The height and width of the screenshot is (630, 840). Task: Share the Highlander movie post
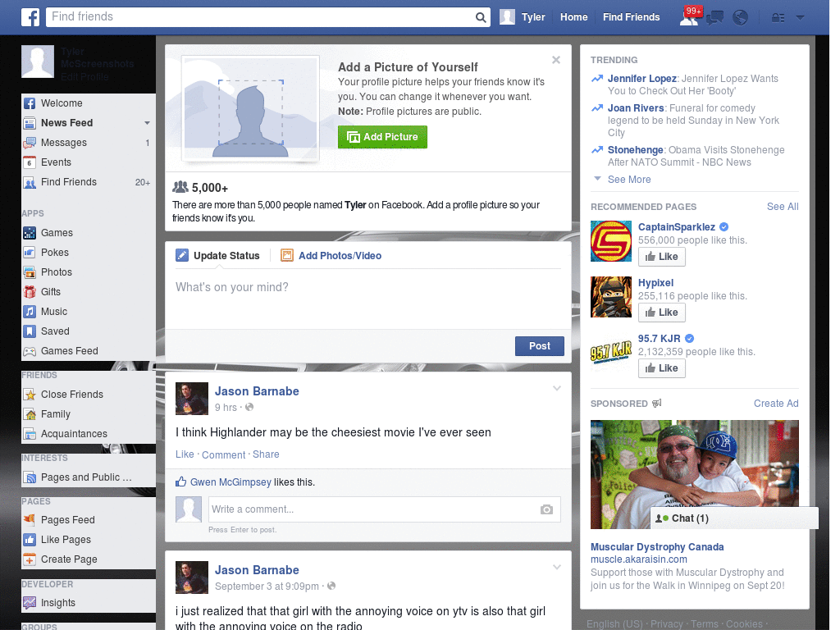coord(266,454)
